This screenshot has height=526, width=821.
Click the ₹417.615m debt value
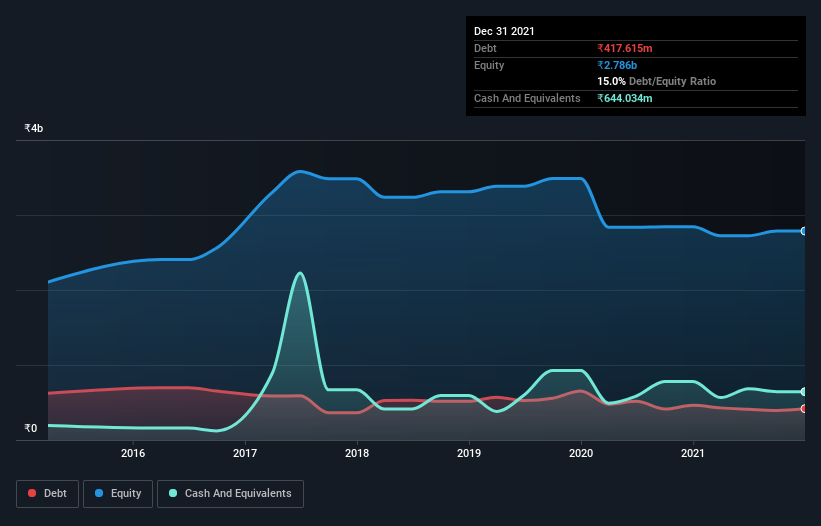[x=625, y=48]
